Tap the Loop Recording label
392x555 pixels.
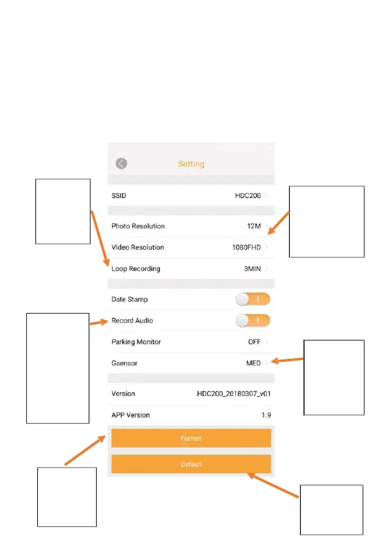coord(136,268)
